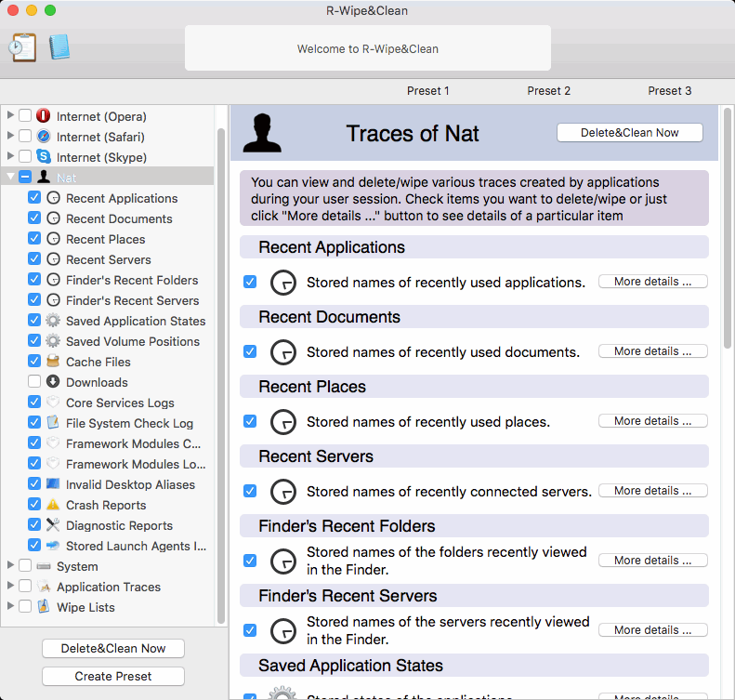The image size is (735, 700).
Task: Click the gear icon of Saved Volume Positions
Action: tap(53, 341)
